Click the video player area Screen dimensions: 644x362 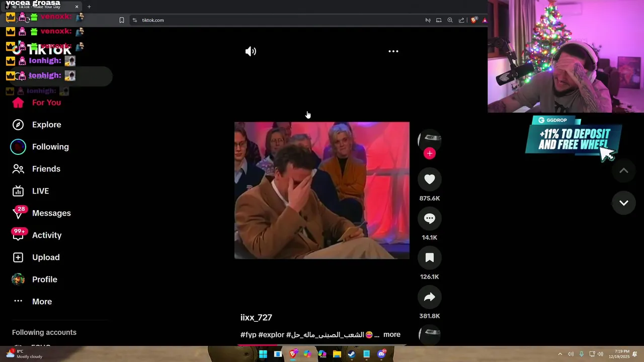(322, 190)
